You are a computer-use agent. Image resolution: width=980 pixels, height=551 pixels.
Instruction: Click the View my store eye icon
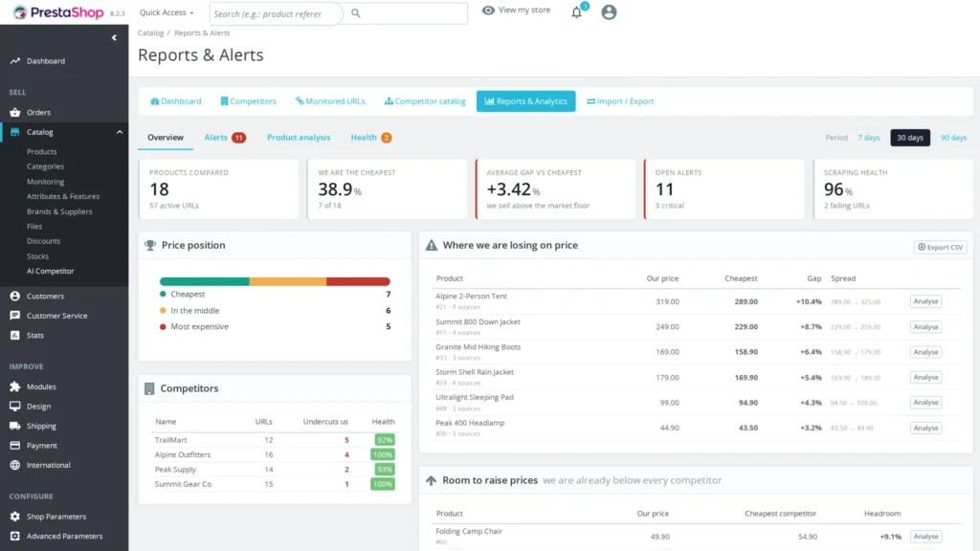[488, 10]
